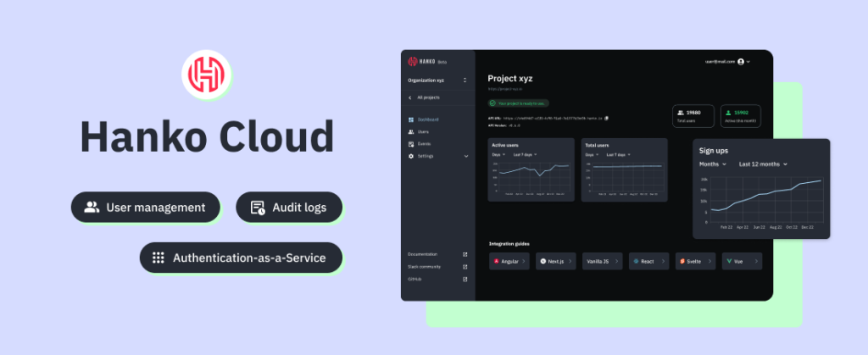Open the Next.js integration guide
Viewport: 868px width, 355px height.
tap(556, 261)
